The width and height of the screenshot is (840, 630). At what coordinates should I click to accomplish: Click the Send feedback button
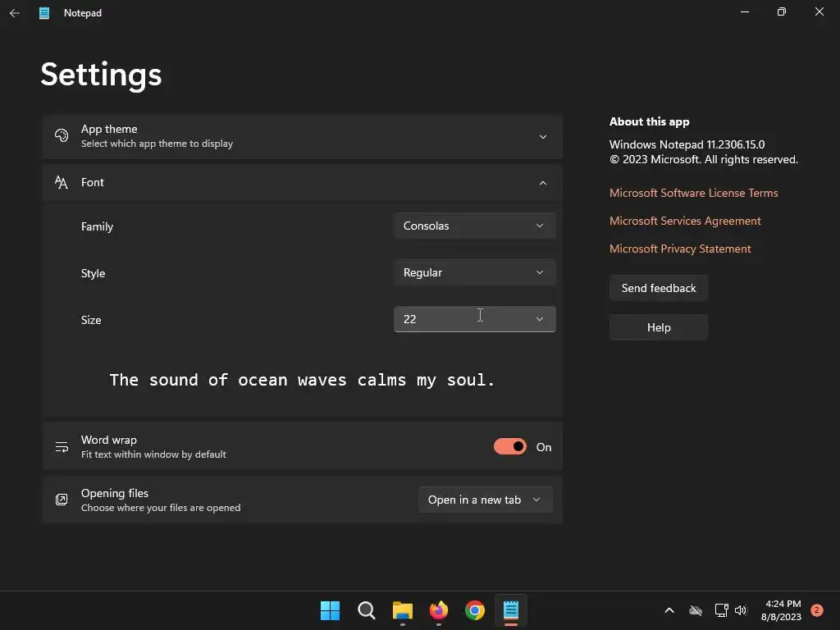[659, 288]
